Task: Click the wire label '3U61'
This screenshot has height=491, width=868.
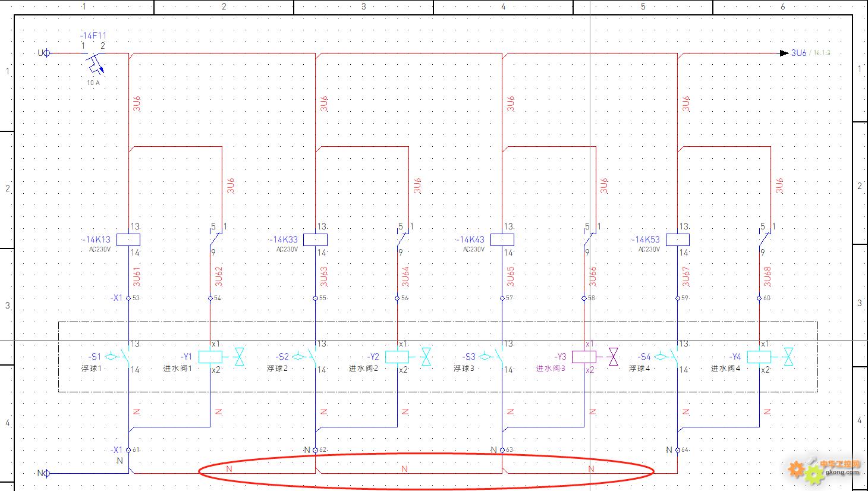Action: click(x=137, y=276)
